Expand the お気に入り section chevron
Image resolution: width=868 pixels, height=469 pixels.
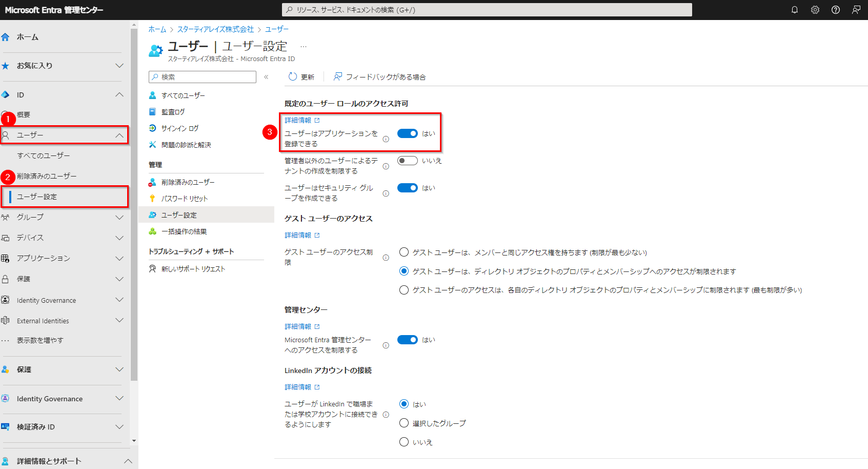point(119,66)
